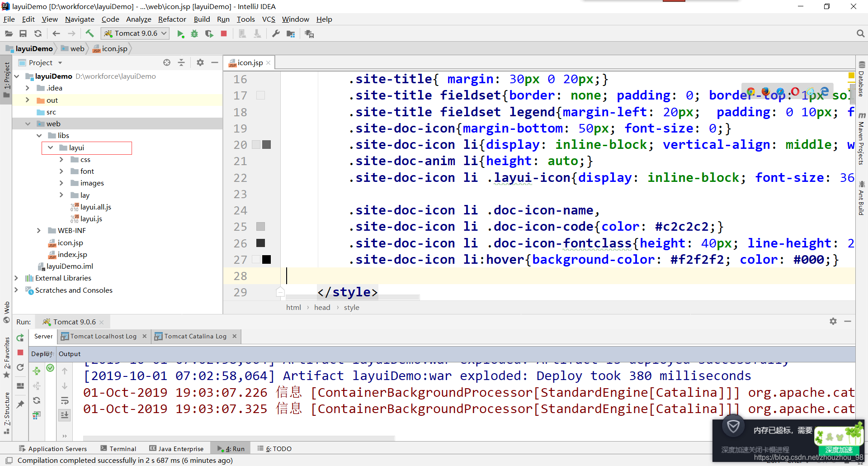
Task: Open Application Servers tool window
Action: 53,449
